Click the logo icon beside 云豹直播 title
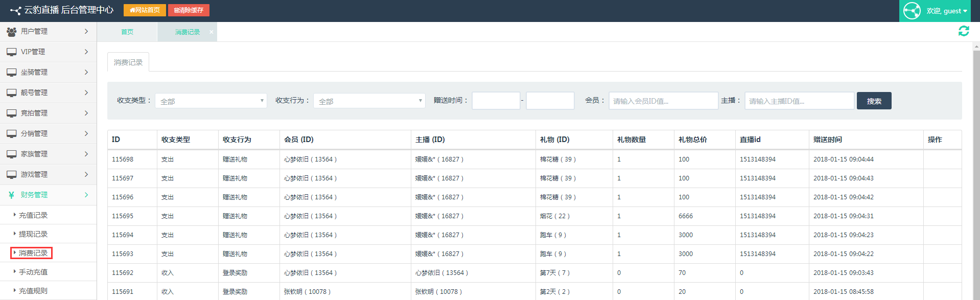Viewport: 980px width, 300px height. point(15,10)
